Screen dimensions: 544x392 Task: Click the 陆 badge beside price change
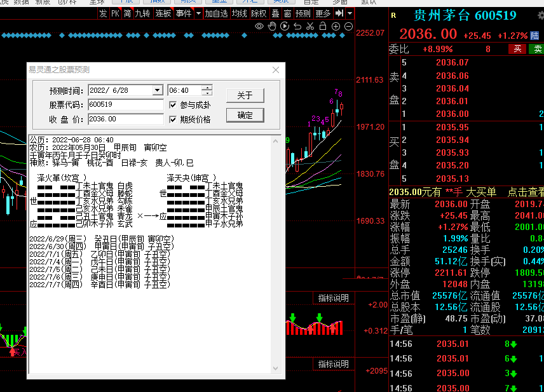[x=535, y=36]
